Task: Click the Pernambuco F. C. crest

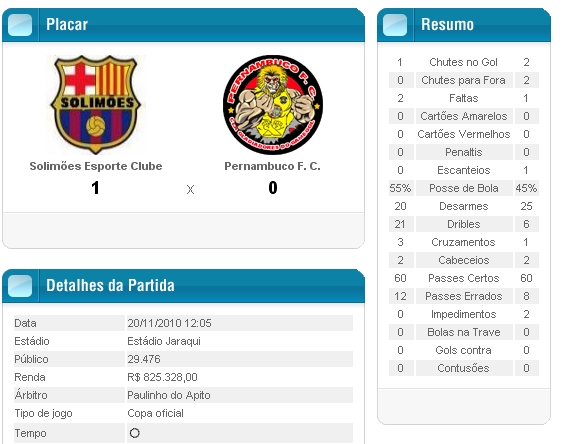Action: coord(273,105)
